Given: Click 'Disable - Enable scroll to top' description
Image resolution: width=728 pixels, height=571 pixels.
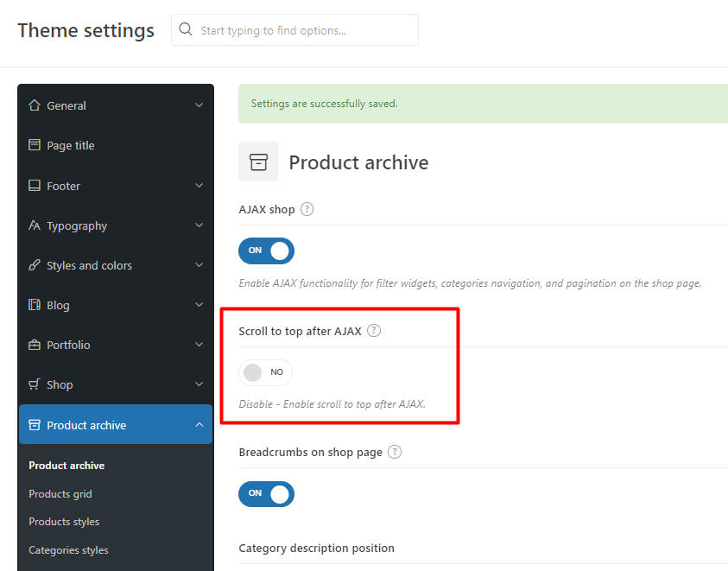Looking at the screenshot, I should coord(332,403).
